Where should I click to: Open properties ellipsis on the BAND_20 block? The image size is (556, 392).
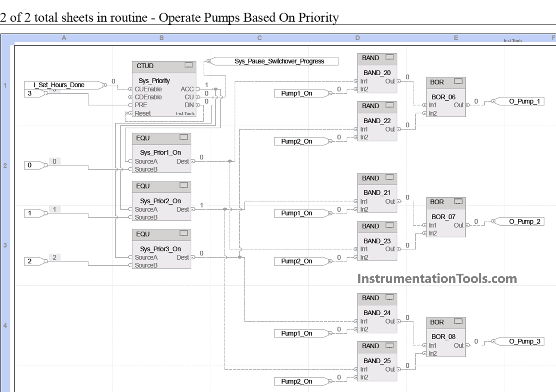[389, 57]
